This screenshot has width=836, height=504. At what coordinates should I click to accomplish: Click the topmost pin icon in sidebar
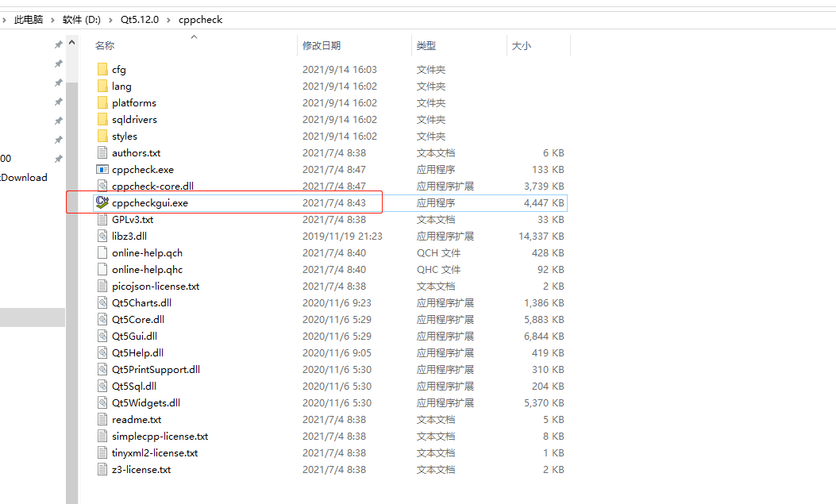(x=57, y=44)
